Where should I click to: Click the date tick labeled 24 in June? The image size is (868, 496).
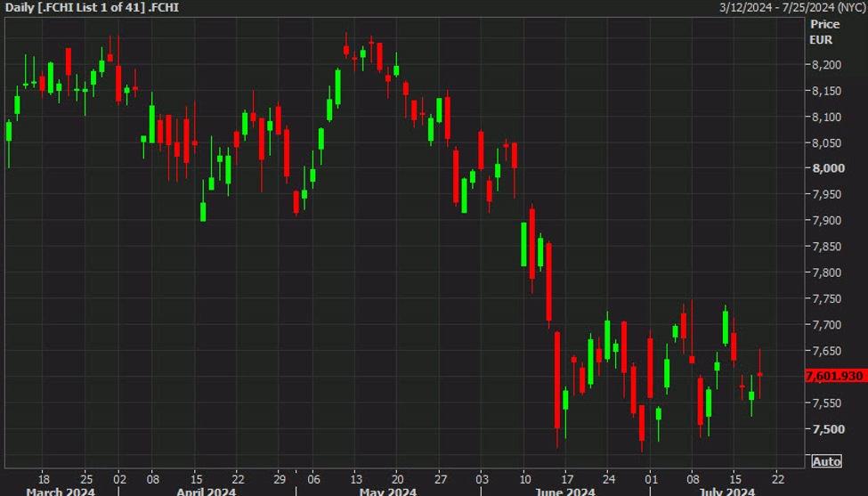[x=608, y=479]
